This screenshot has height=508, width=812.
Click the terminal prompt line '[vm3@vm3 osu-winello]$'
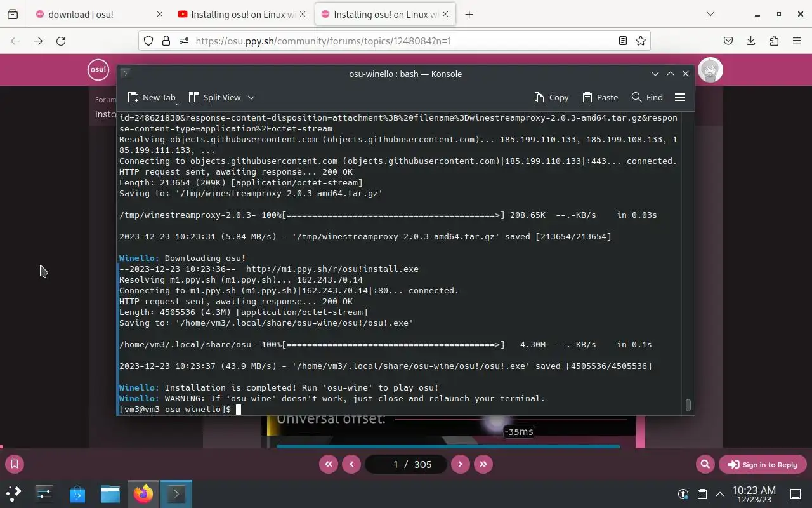click(175, 410)
